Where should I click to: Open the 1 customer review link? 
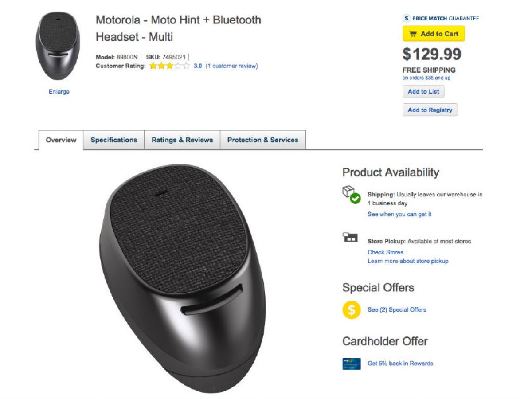pyautogui.click(x=231, y=66)
